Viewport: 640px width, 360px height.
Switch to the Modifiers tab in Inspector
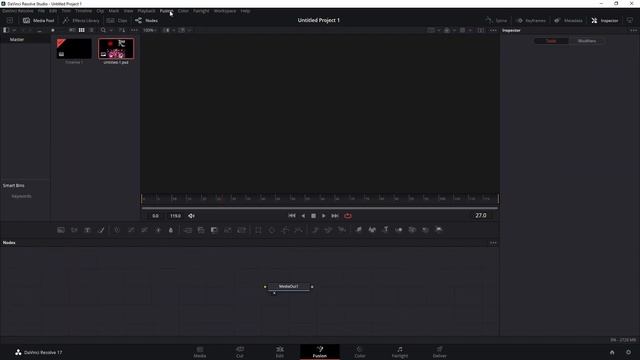click(587, 41)
